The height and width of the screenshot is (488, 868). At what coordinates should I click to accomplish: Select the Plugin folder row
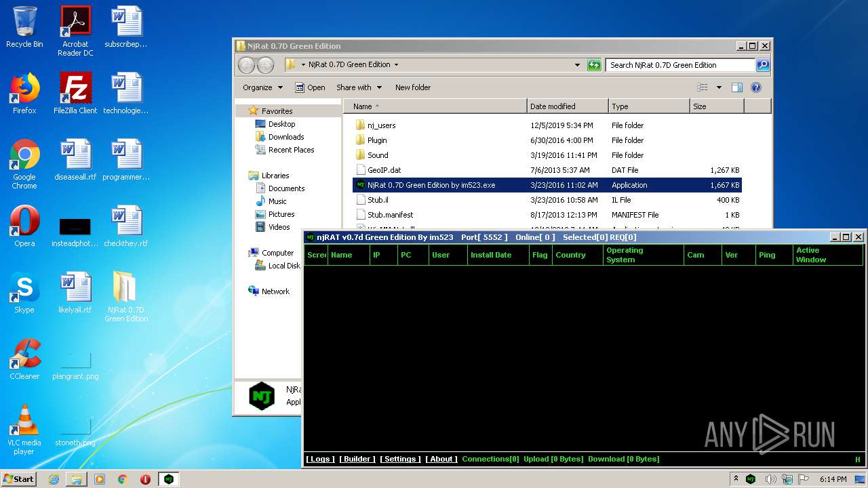coord(547,140)
